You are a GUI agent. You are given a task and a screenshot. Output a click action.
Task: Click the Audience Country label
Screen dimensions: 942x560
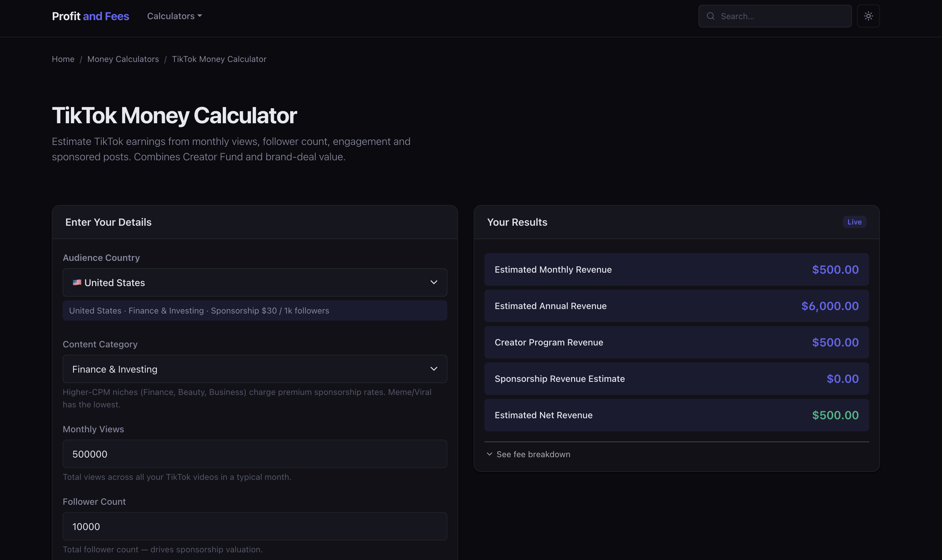(101, 257)
